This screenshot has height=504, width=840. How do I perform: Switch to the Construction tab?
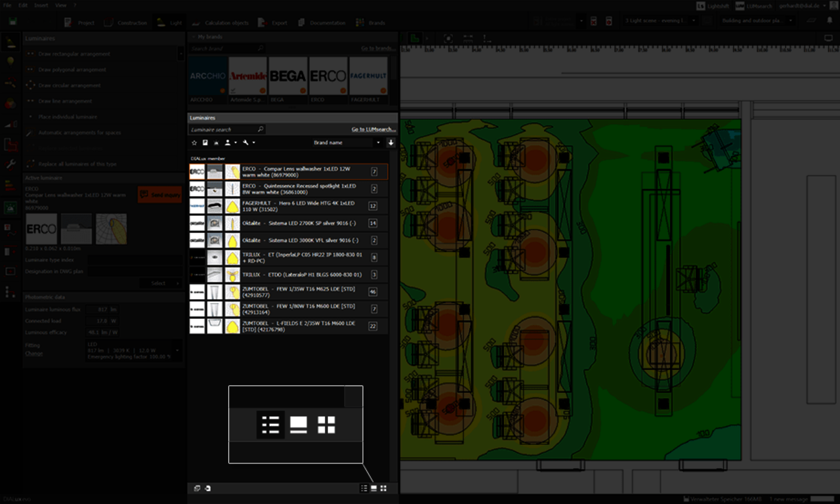click(125, 22)
